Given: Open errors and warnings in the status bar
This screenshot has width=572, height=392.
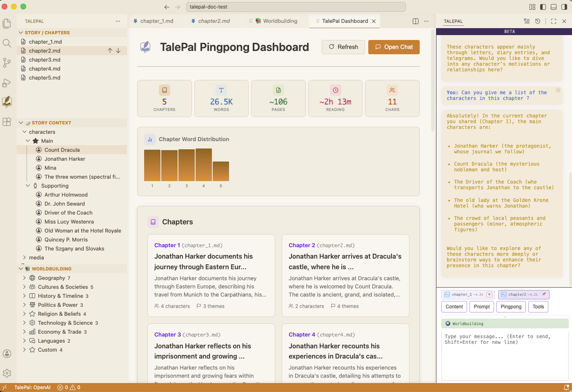Looking at the screenshot, I should (x=69, y=388).
